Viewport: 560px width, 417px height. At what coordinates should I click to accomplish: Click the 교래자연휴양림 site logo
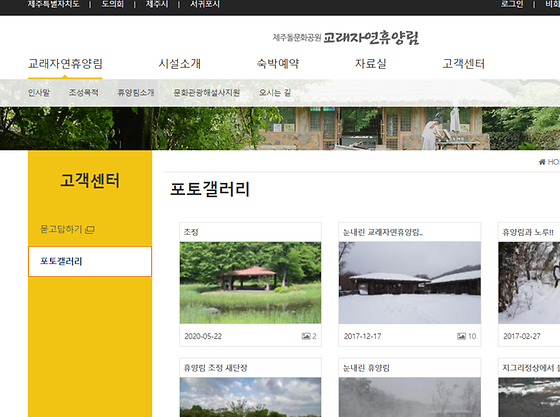point(346,37)
